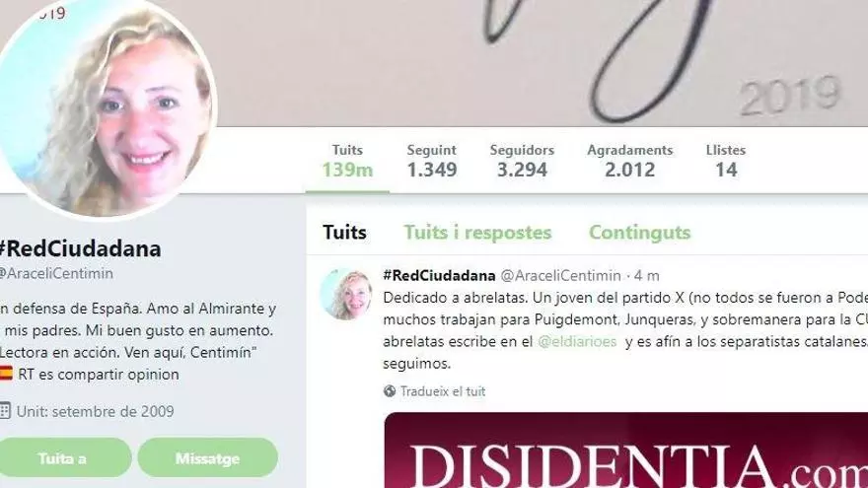Screen dimensions: 868x488
Task: Click the Missatge button
Action: [x=207, y=458]
